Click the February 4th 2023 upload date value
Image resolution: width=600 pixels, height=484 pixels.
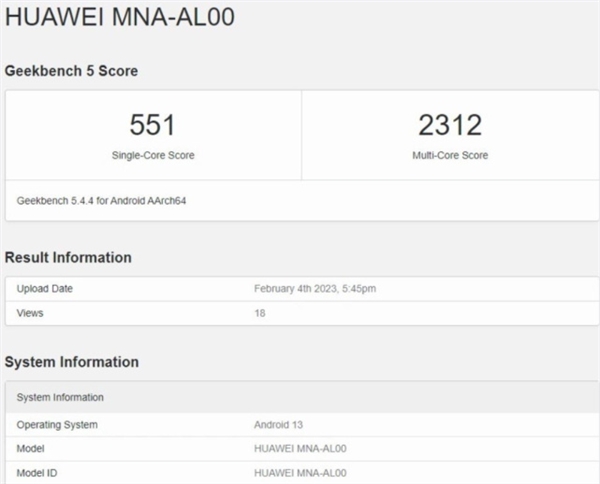click(315, 289)
